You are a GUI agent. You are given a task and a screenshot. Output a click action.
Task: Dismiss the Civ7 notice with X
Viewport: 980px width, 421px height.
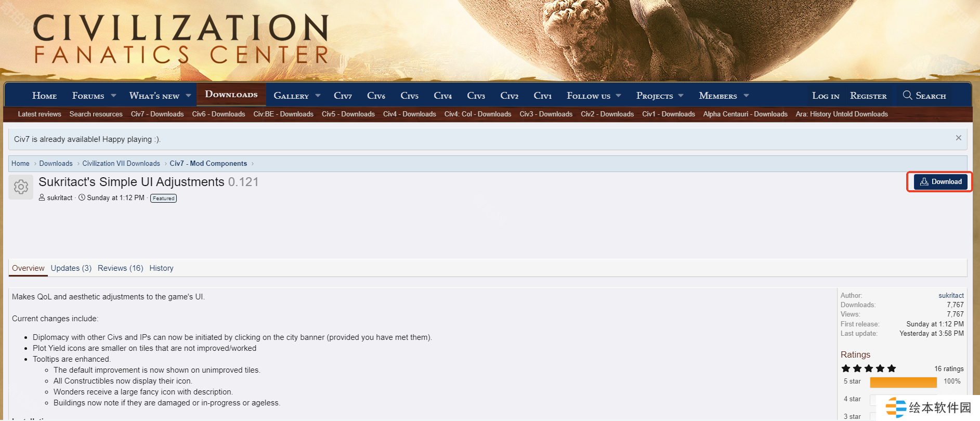958,138
